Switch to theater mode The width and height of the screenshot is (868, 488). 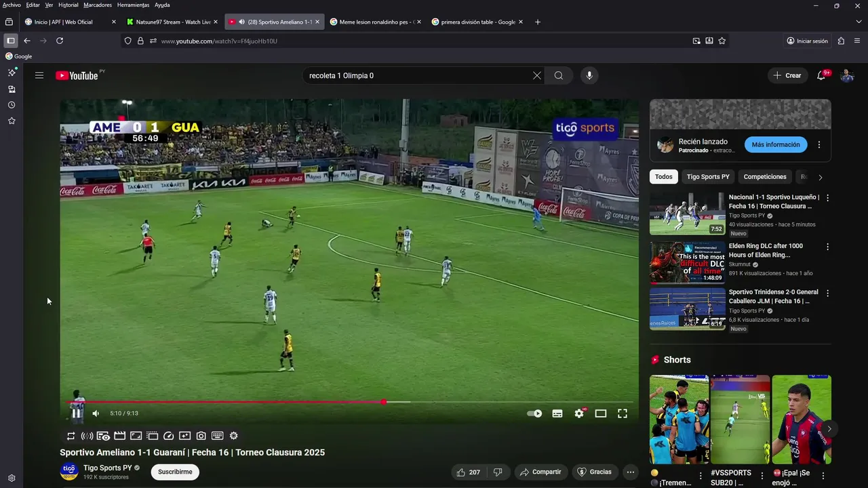click(601, 413)
